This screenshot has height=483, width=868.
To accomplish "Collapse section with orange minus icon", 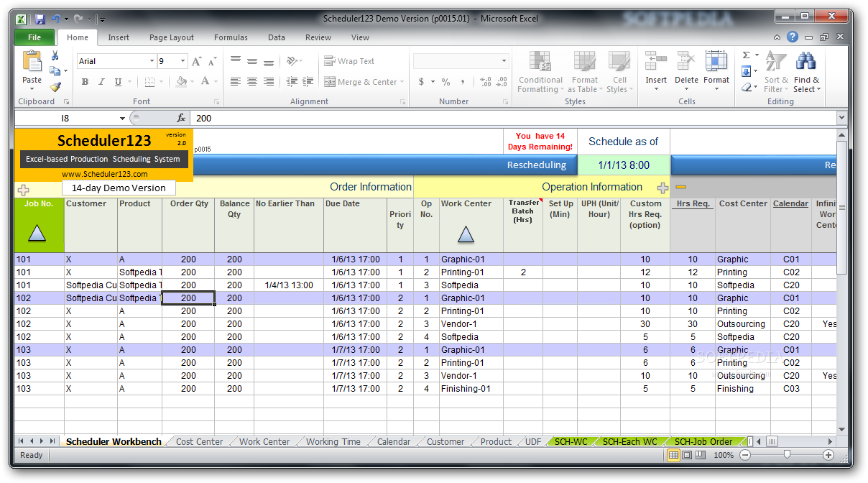I will [x=680, y=187].
